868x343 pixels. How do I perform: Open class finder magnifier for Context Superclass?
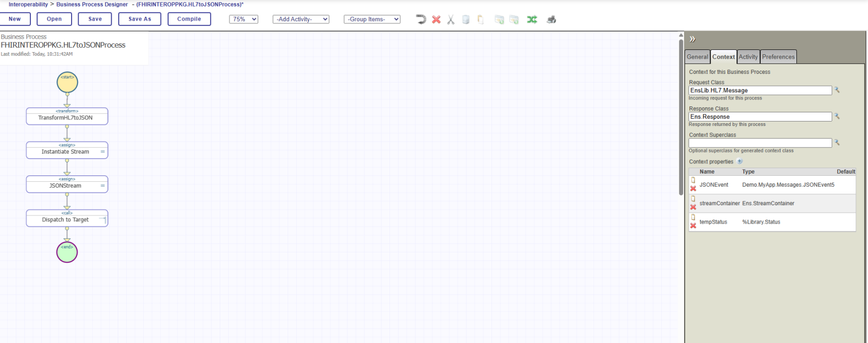[837, 142]
